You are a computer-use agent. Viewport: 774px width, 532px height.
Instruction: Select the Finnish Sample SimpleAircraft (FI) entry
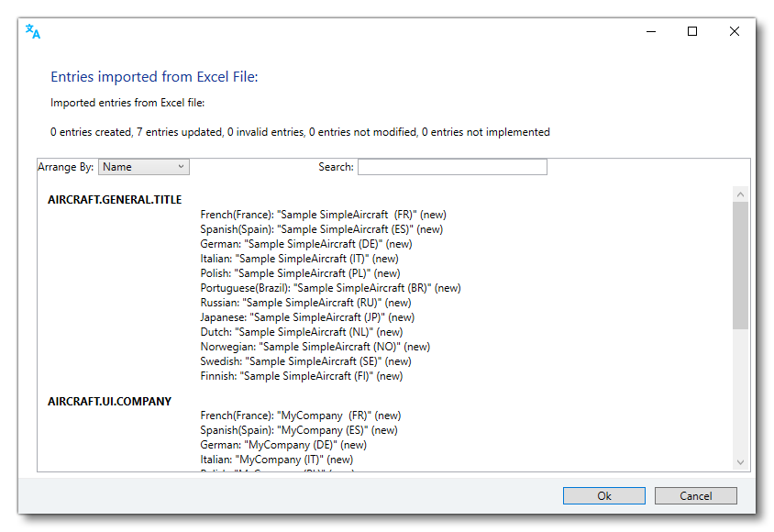click(303, 375)
